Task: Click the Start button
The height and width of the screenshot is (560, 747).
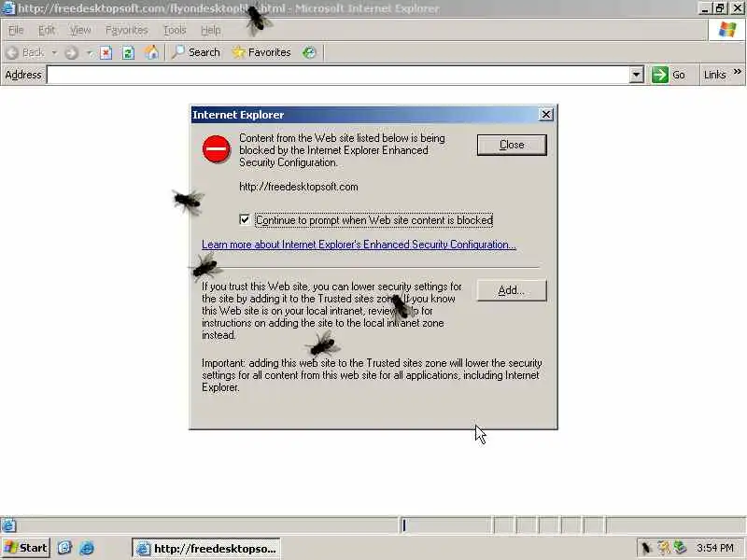Action: [x=26, y=548]
